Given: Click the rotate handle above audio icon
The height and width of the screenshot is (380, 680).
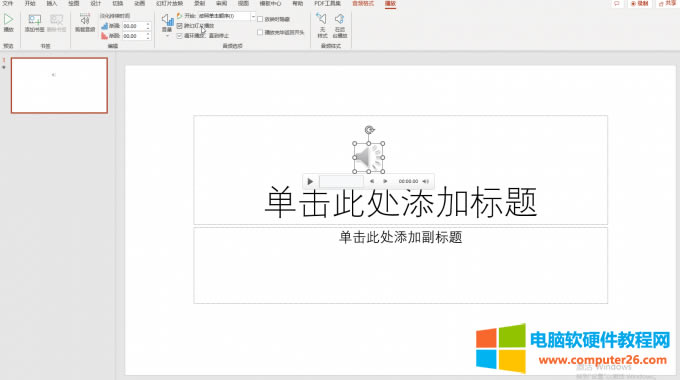Looking at the screenshot, I should (369, 130).
